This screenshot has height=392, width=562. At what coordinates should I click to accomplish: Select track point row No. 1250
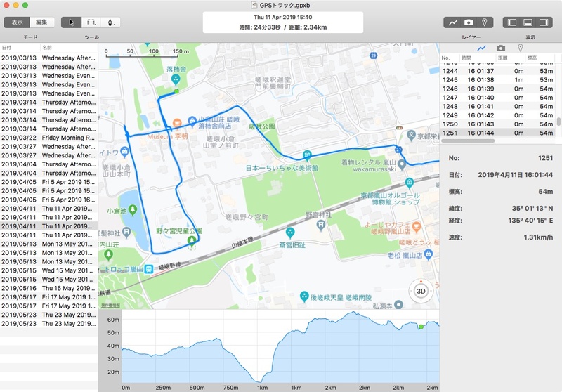(497, 124)
